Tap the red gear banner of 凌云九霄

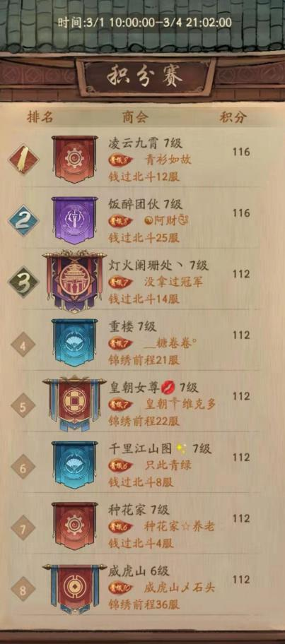74,159
